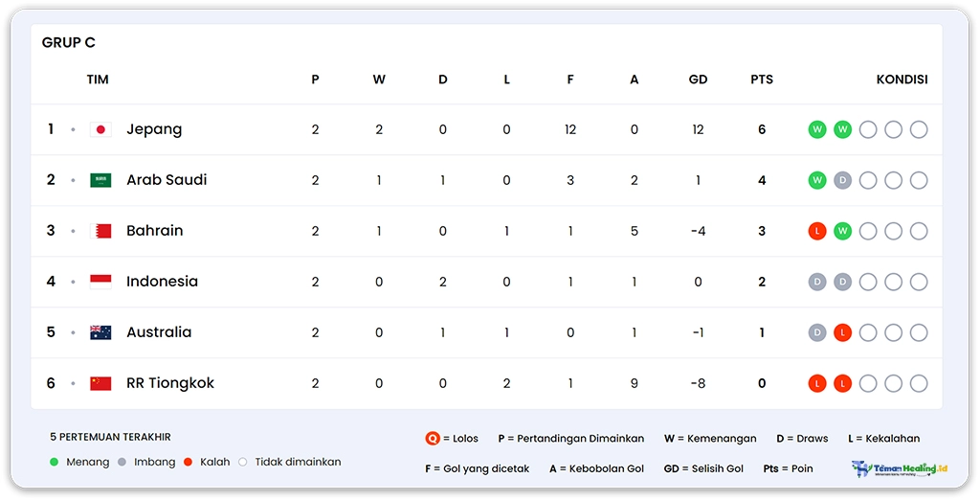
Task: Open the Indonesia team name link
Action: pyautogui.click(x=162, y=282)
